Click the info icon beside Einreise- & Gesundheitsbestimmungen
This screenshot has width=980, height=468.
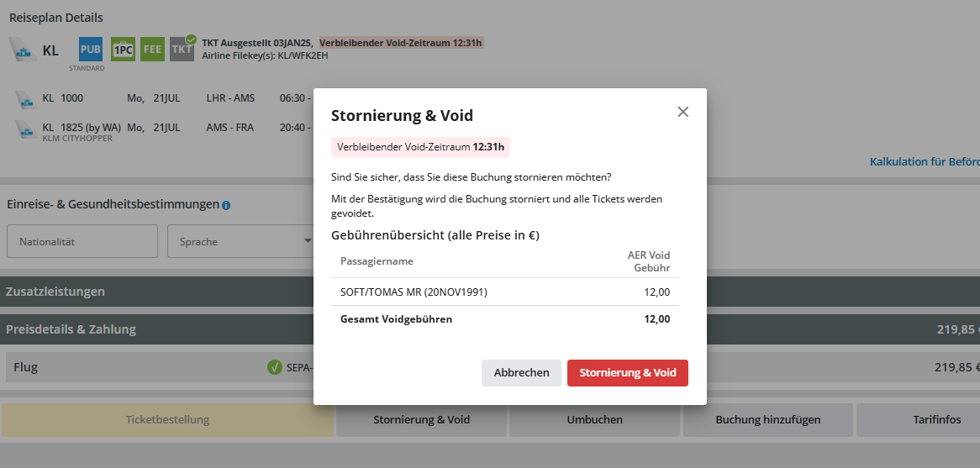click(226, 205)
